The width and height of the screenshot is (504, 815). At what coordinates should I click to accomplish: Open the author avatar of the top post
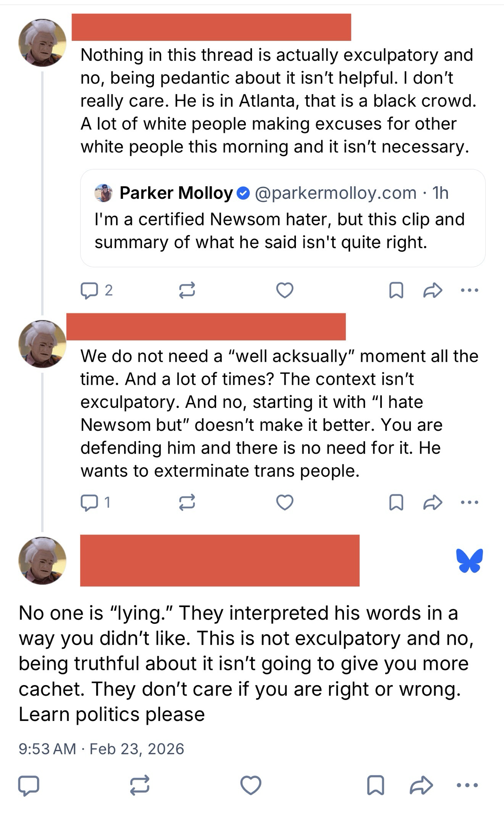[x=42, y=43]
